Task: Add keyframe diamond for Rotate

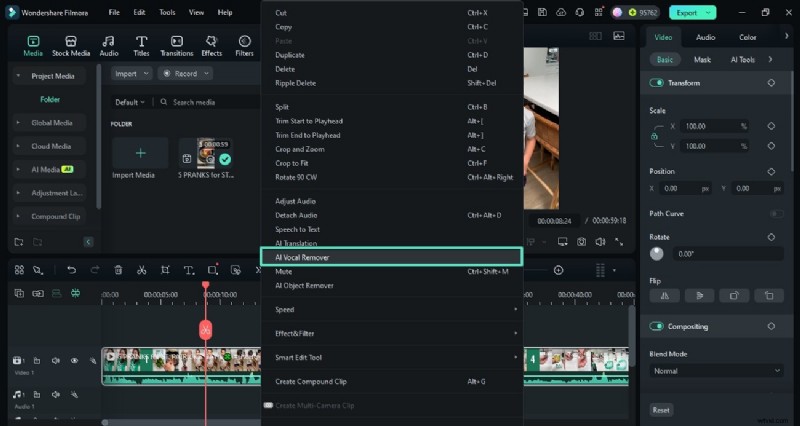Action: click(771, 237)
